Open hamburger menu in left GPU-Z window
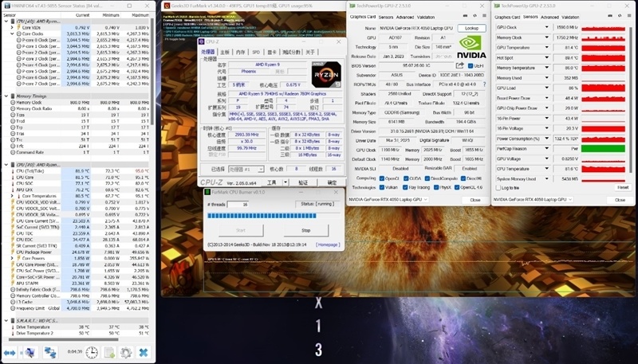The image size is (638, 364). [484, 16]
